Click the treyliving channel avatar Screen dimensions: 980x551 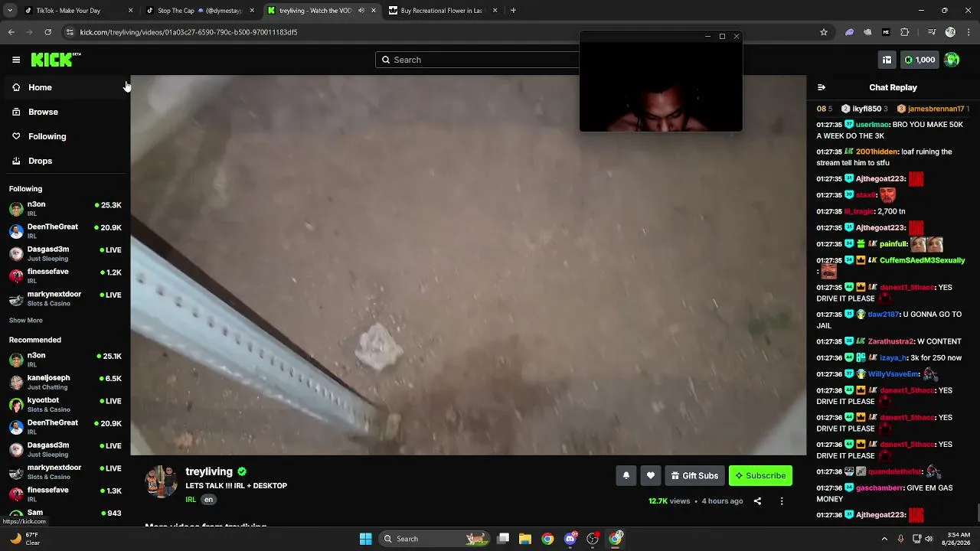click(161, 481)
